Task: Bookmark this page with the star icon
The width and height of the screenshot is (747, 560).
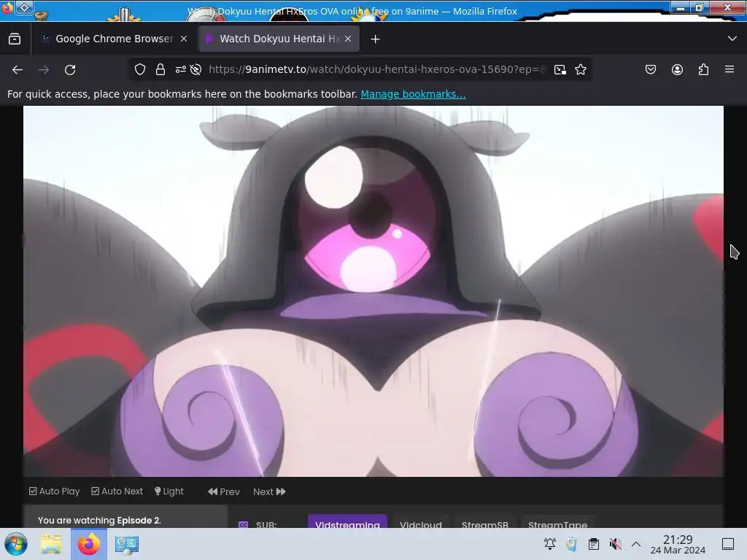Action: click(x=580, y=69)
